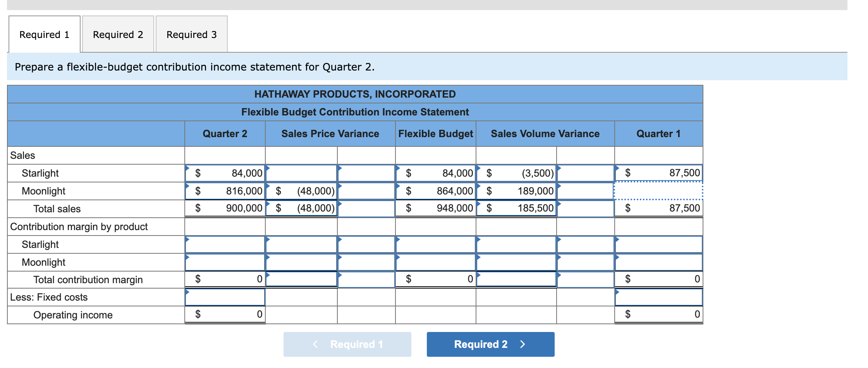Screen dimensions: 868x368
Task: Open Moonlight contribution margin volume variance label dropdown
Action: [x=586, y=262]
